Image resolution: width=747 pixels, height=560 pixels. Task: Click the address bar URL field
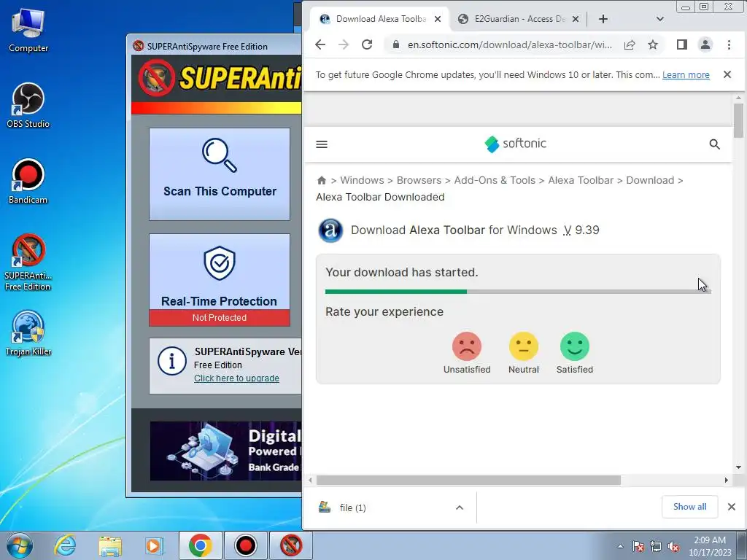tap(509, 44)
